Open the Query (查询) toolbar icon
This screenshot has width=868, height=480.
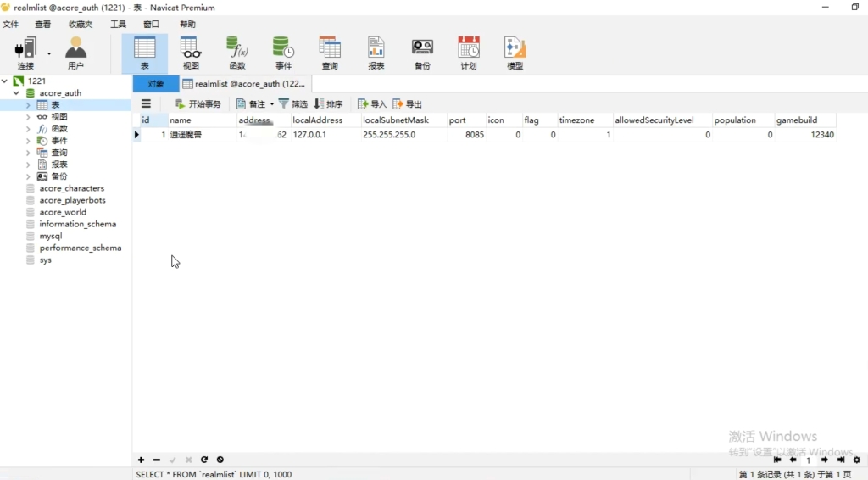(x=330, y=53)
